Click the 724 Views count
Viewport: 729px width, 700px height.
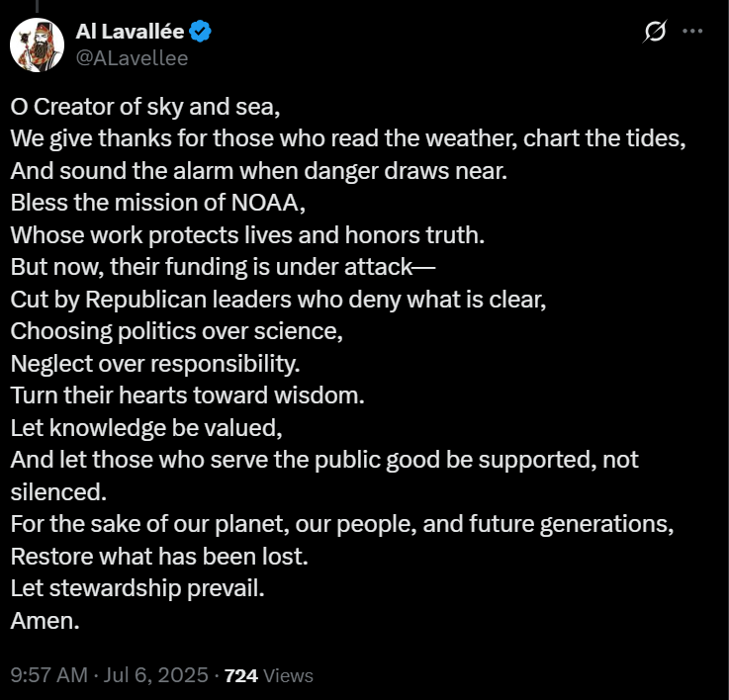click(x=269, y=675)
